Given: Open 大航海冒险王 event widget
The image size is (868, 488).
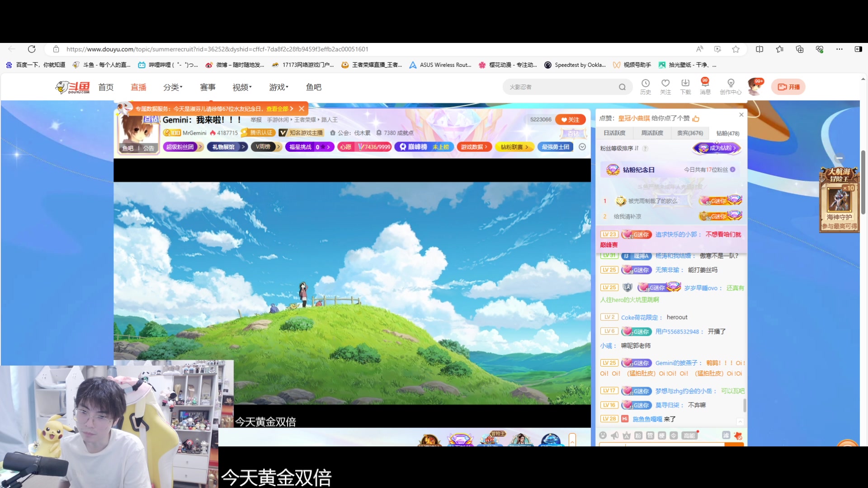Looking at the screenshot, I should point(839,200).
